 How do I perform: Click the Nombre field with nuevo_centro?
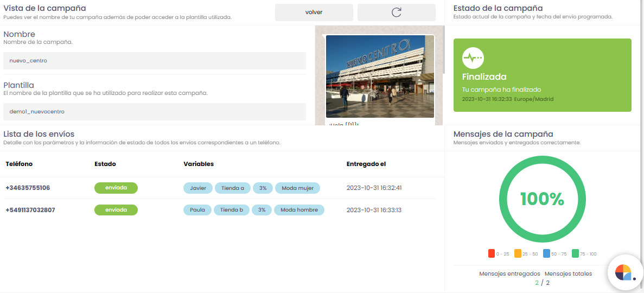[155, 61]
